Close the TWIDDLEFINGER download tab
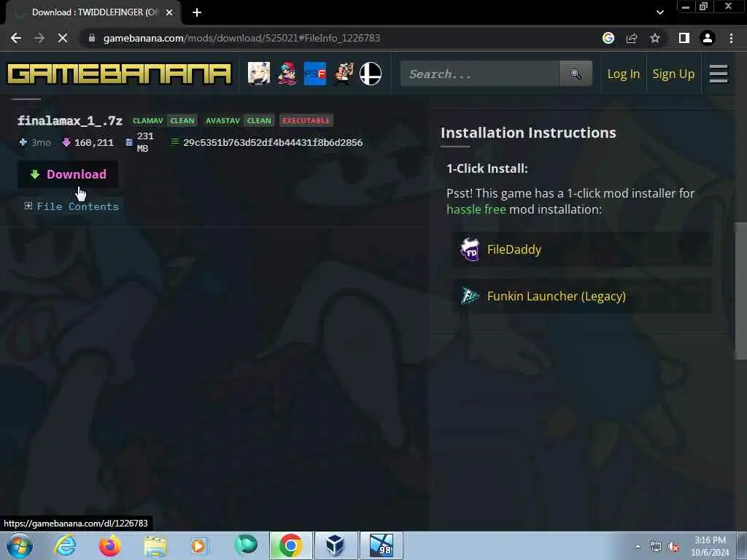The image size is (747, 560). click(169, 12)
